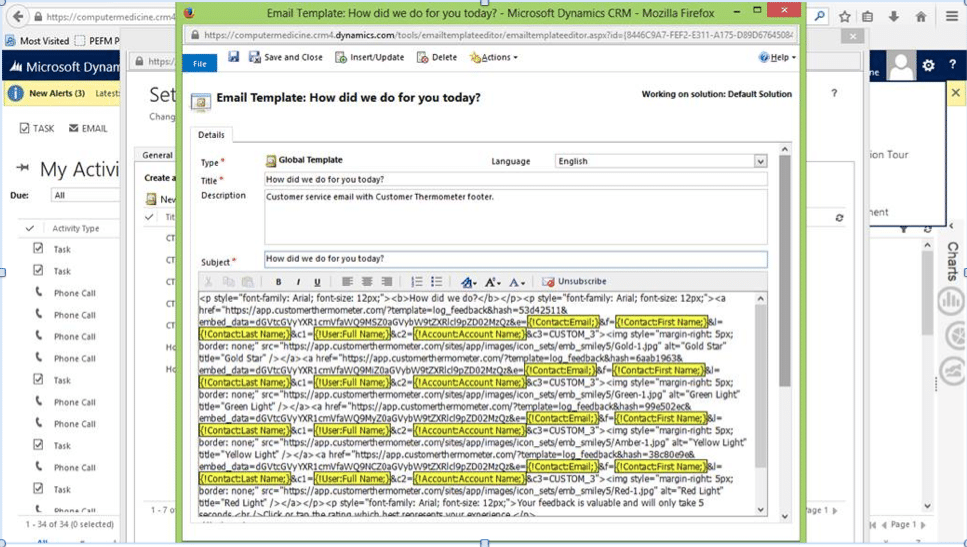This screenshot has width=967, height=547.
Task: Insert a bulleted list
Action: click(437, 282)
